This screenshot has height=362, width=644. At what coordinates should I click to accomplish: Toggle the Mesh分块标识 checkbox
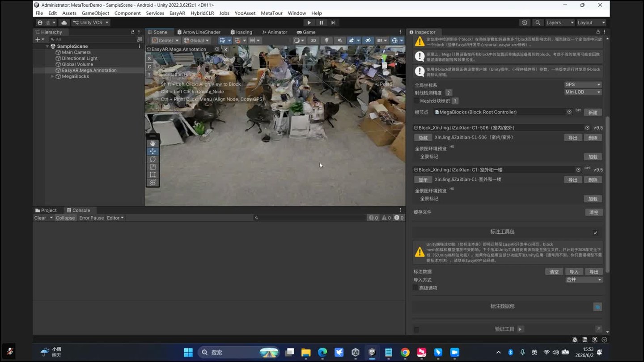tap(416, 101)
